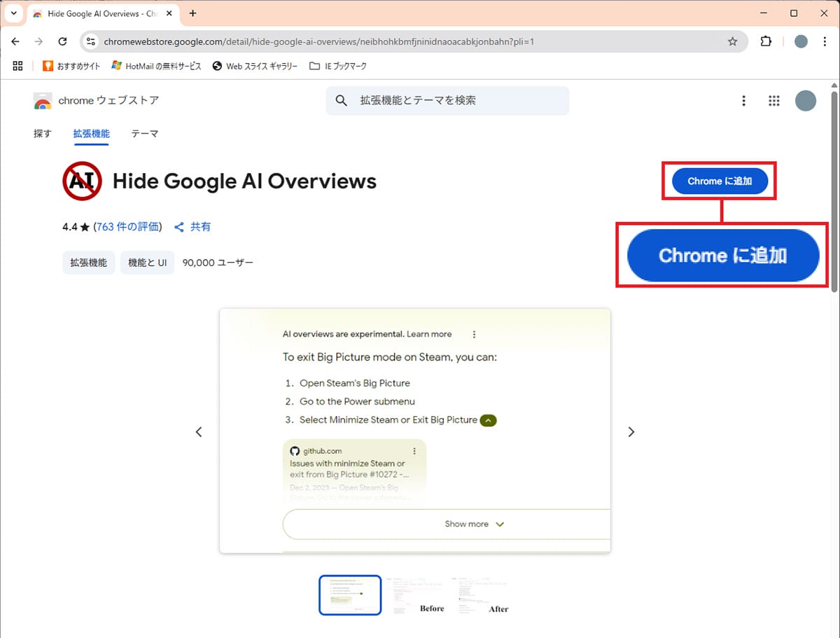Show next screenshot with right chevron
Viewport: 840px width, 638px height.
coord(631,432)
